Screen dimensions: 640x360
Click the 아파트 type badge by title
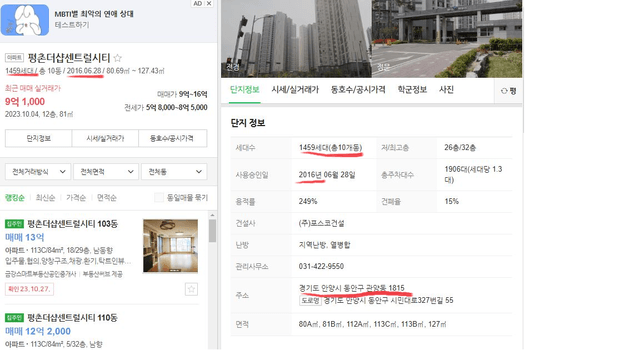pyautogui.click(x=14, y=58)
